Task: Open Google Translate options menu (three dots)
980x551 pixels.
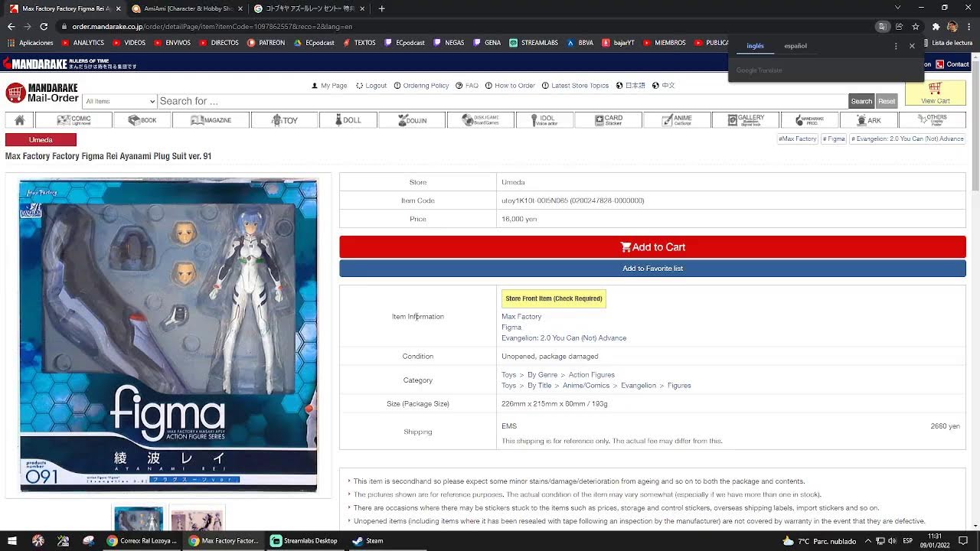Action: click(896, 46)
